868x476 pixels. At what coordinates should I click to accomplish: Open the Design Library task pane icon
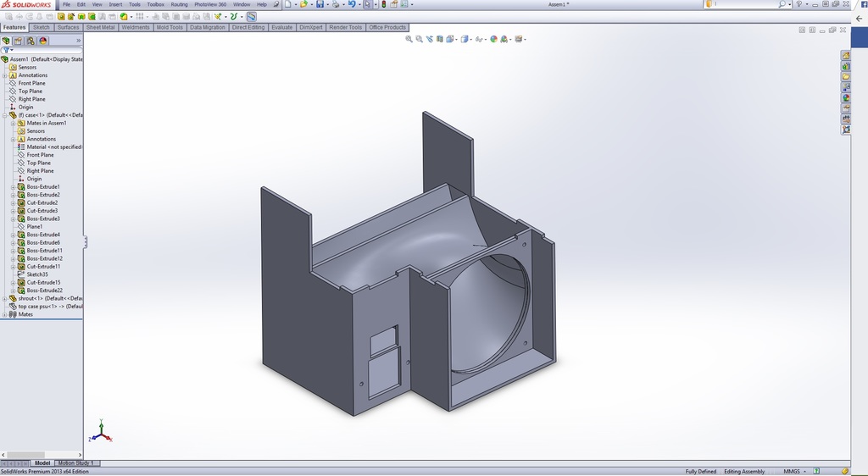pos(846,66)
